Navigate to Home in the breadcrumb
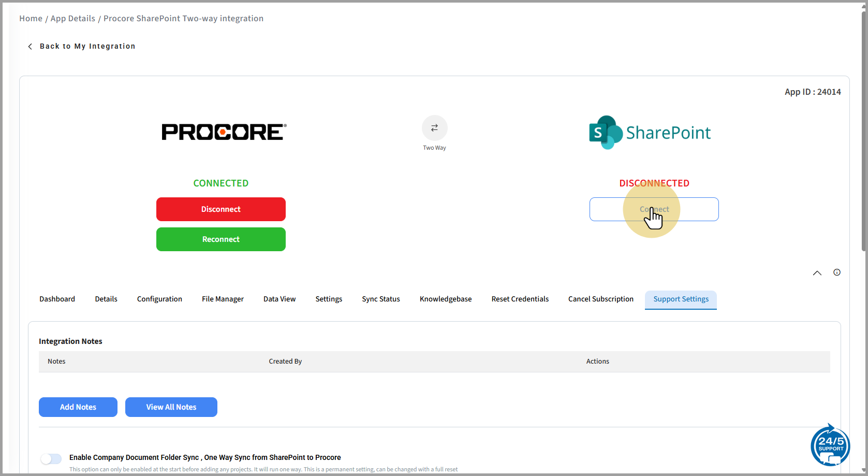 [31, 19]
